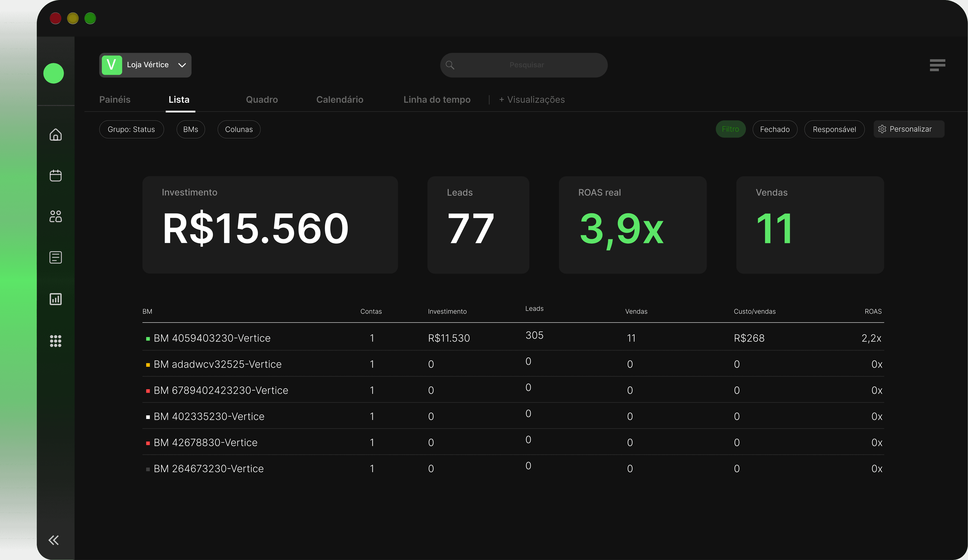
Task: Select the Lista tab
Action: [x=179, y=100]
